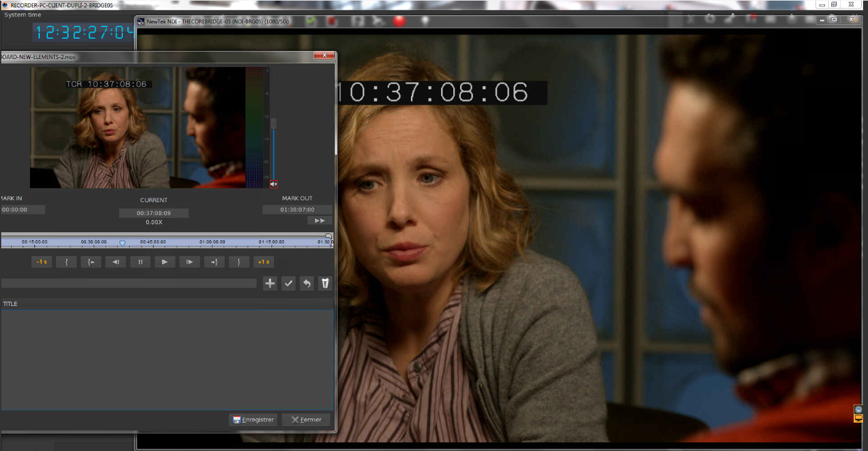Image resolution: width=868 pixels, height=451 pixels.
Task: Click the red square icon in NDI toolbar
Action: click(x=332, y=21)
